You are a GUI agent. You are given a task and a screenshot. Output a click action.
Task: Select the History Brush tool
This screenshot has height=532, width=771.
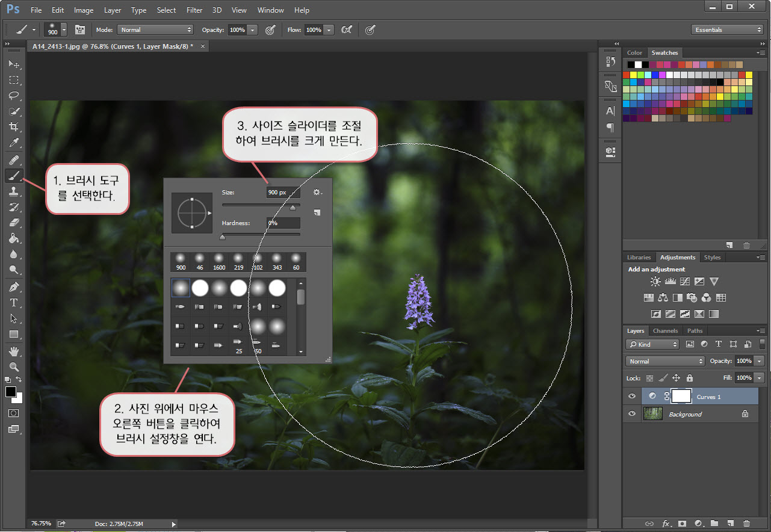pos(14,207)
